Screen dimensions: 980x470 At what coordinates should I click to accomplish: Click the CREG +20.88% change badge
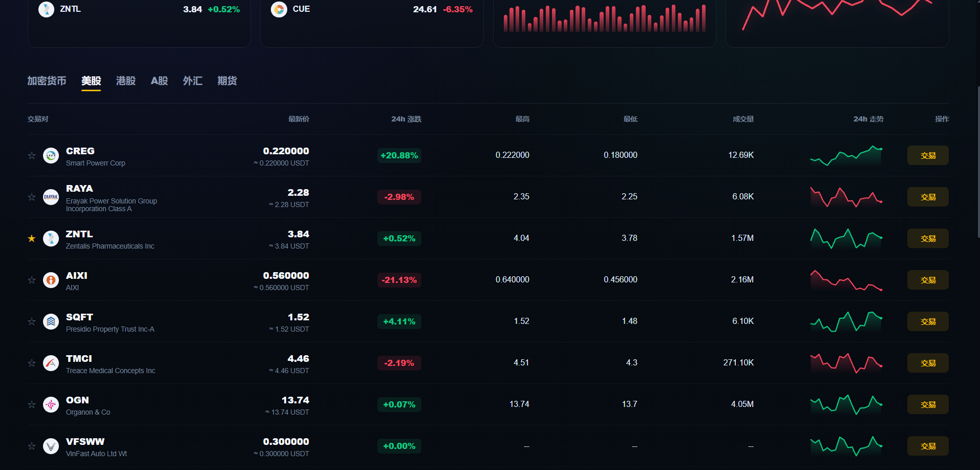(x=399, y=155)
